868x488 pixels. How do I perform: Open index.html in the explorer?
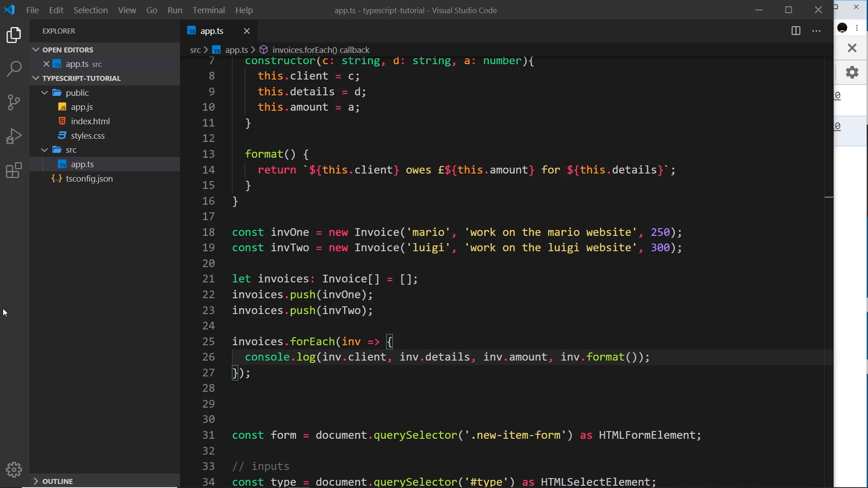[90, 121]
